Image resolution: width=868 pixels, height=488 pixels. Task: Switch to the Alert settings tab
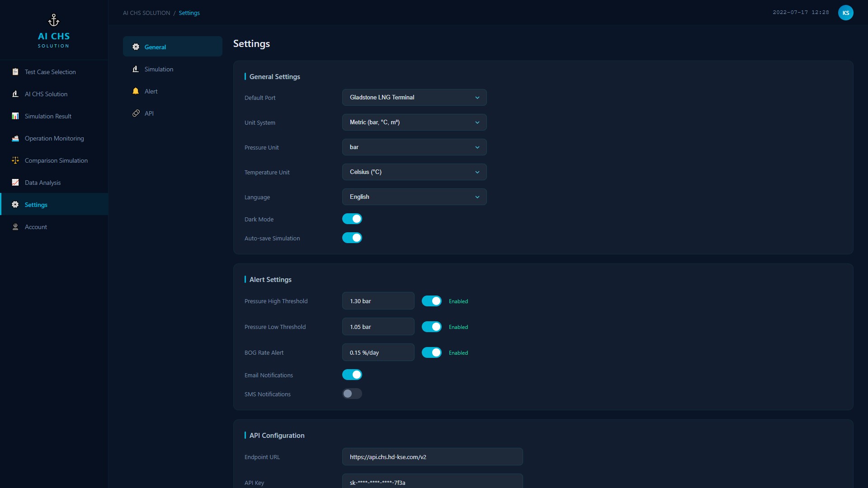click(x=173, y=91)
